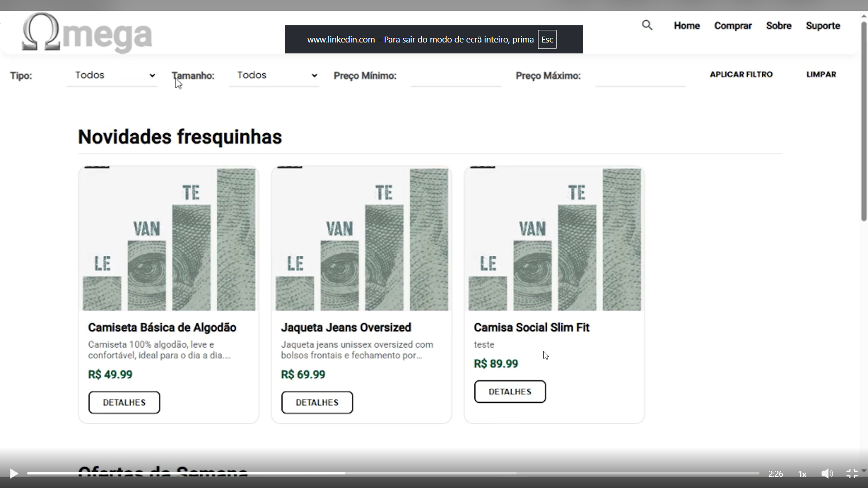Click the Omega logo
Image resolution: width=868 pixels, height=488 pixels.
87,33
